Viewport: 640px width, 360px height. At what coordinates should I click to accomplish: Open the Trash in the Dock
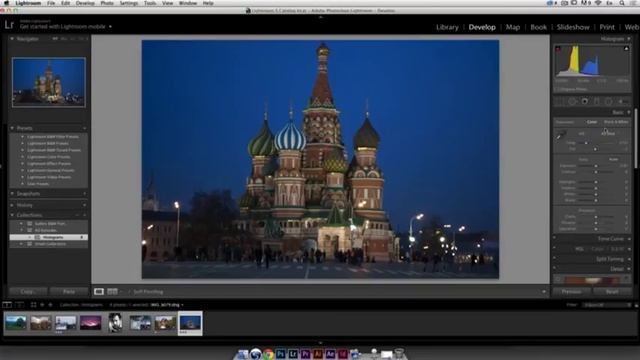coord(399,353)
